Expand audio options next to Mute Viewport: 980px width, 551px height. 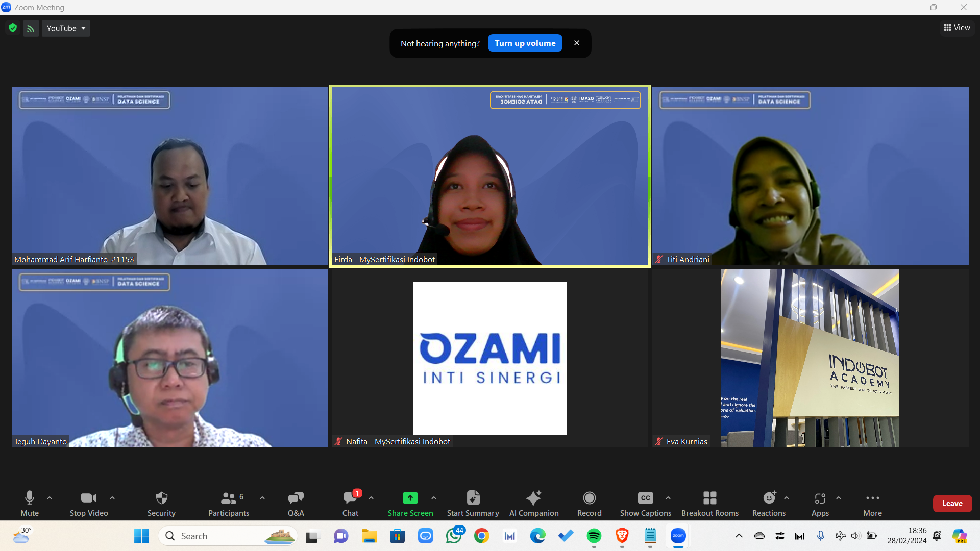tap(49, 498)
